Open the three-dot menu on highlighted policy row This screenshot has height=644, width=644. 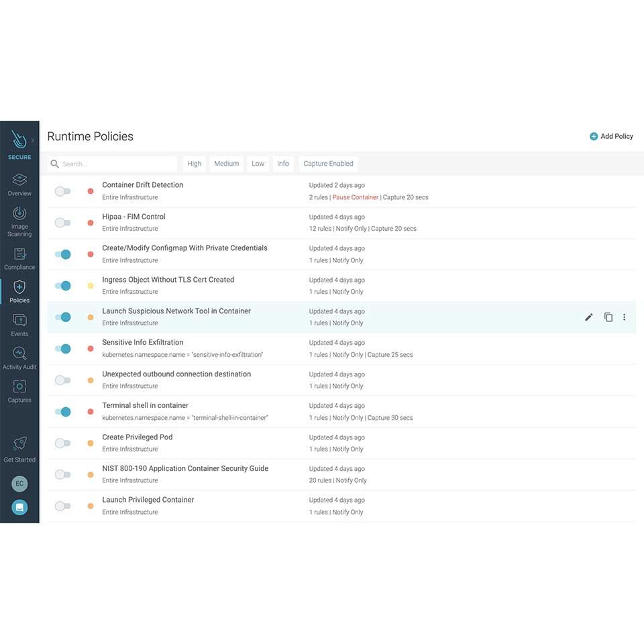point(625,317)
